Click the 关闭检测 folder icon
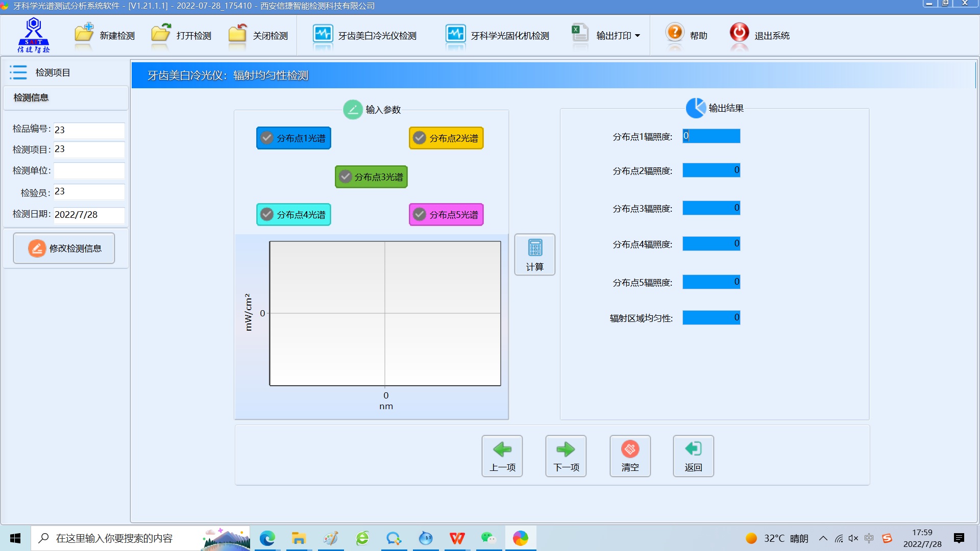The width and height of the screenshot is (980, 551). pos(237,34)
